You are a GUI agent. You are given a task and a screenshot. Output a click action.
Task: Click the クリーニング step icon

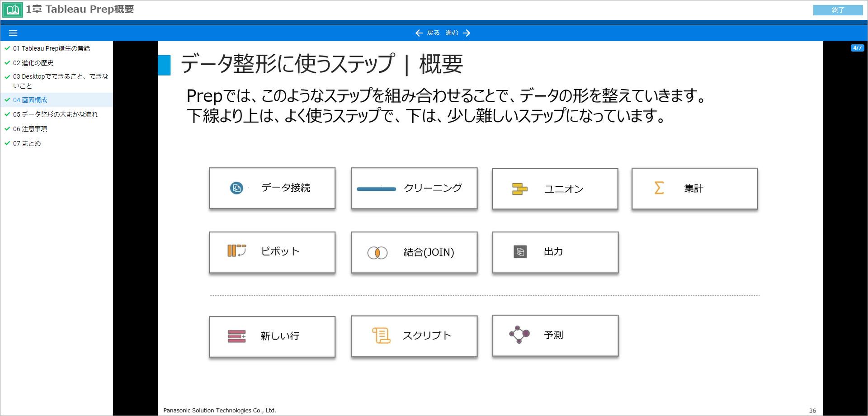point(377,189)
